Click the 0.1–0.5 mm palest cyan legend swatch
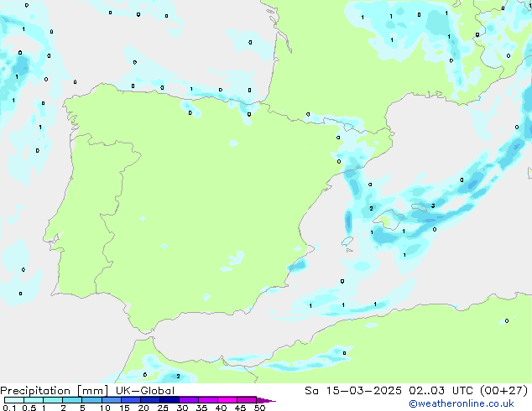532x411 pixels. coord(14,400)
